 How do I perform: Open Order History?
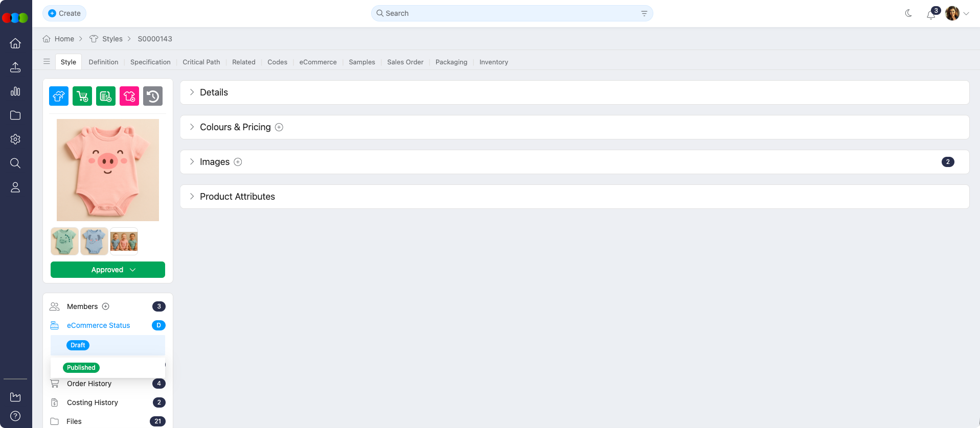pos(89,384)
